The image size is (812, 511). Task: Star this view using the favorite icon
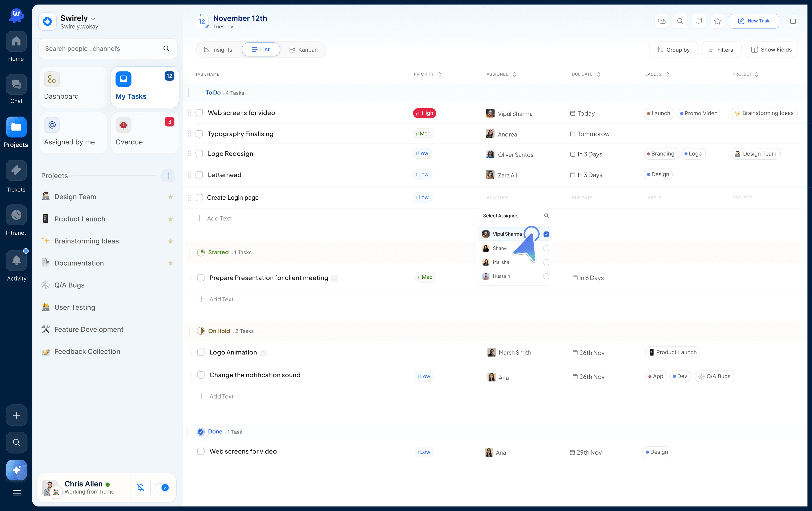tap(717, 21)
